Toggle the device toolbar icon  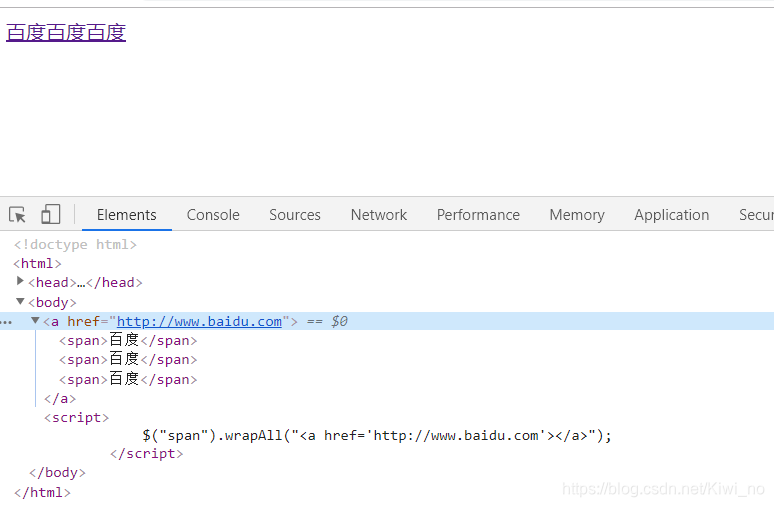[50, 214]
